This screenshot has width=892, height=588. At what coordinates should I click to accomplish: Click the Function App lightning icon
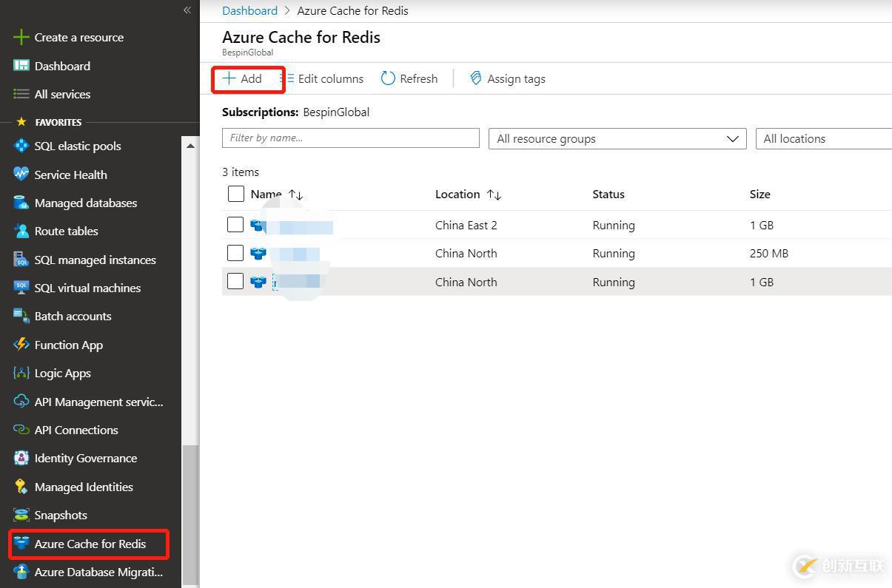(x=21, y=345)
